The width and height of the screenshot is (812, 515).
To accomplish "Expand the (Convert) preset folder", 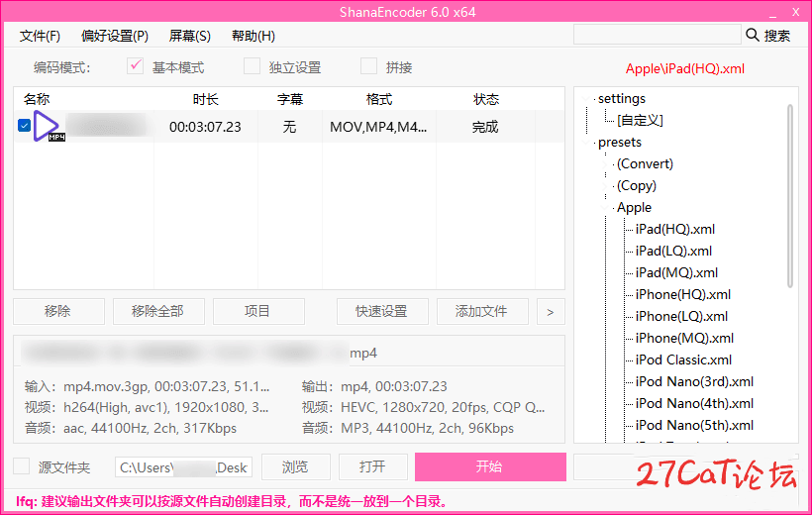I will coord(605,163).
